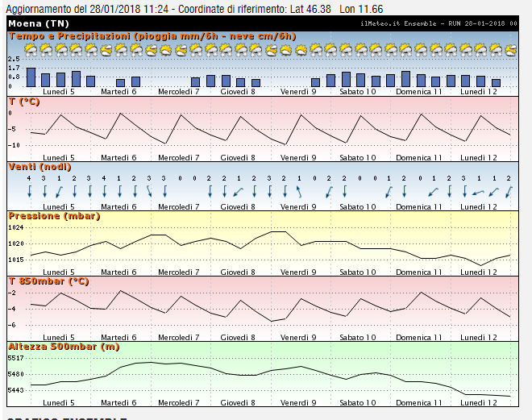Click Giovedì 8 in the temperature panel
This screenshot has width=532, height=420.
(x=238, y=158)
